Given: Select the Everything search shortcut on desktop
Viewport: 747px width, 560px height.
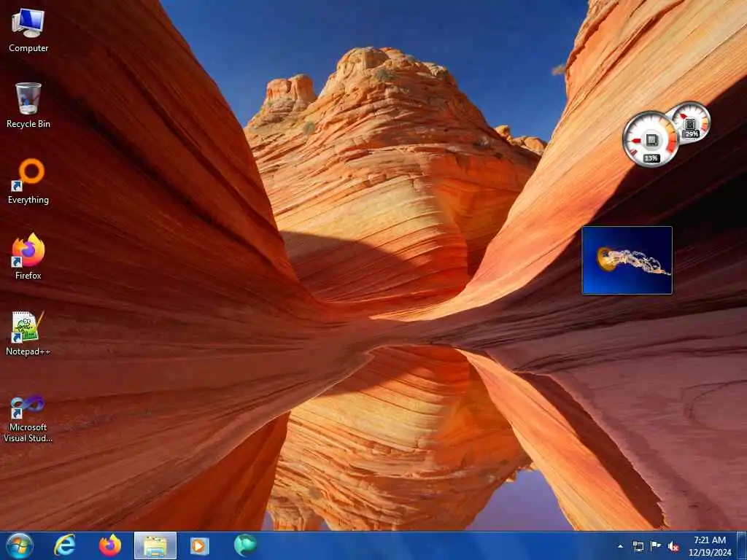Looking at the screenshot, I should coord(28,182).
